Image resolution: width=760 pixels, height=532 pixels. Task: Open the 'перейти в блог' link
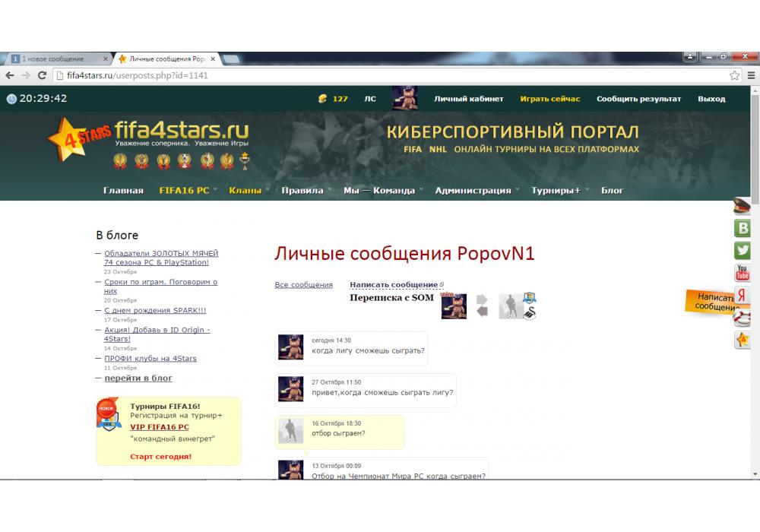138,378
